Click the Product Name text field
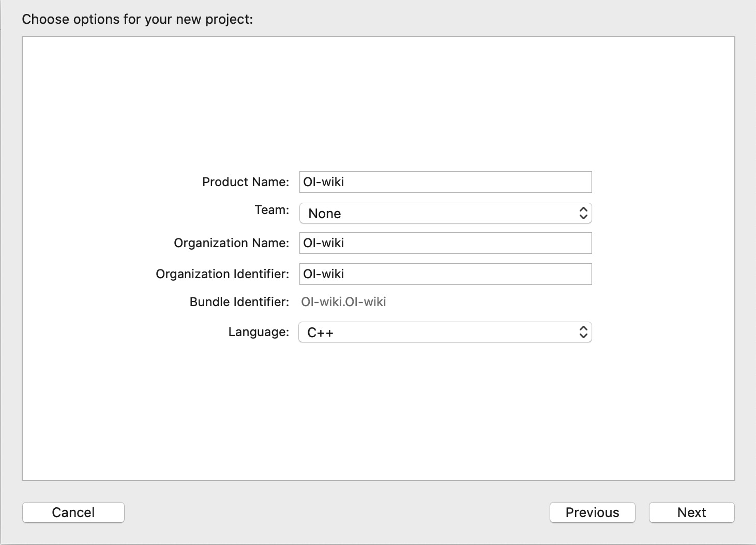Screen dimensions: 756x545 445,182
